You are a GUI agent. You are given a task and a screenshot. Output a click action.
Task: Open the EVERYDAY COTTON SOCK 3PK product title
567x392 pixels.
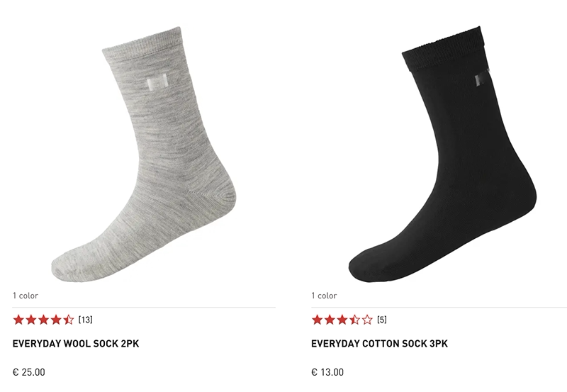[380, 344]
